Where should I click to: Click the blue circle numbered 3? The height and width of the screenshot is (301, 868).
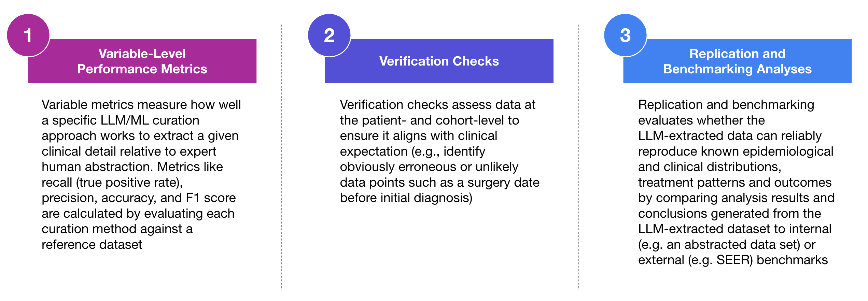[625, 35]
